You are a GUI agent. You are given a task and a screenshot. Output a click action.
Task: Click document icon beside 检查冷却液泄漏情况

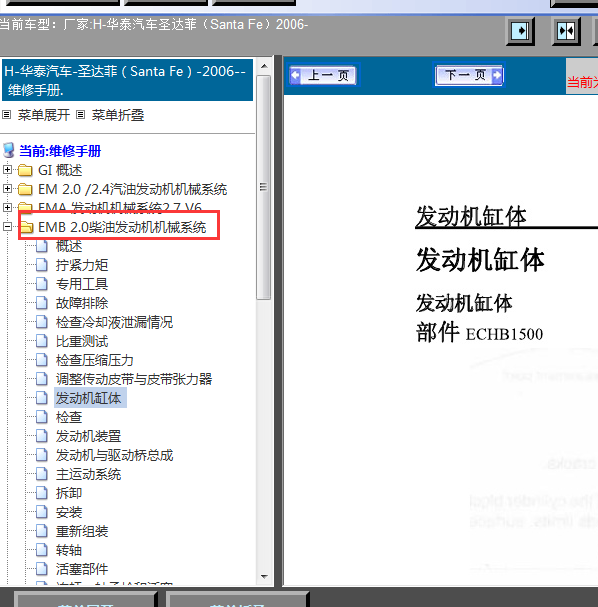click(41, 322)
